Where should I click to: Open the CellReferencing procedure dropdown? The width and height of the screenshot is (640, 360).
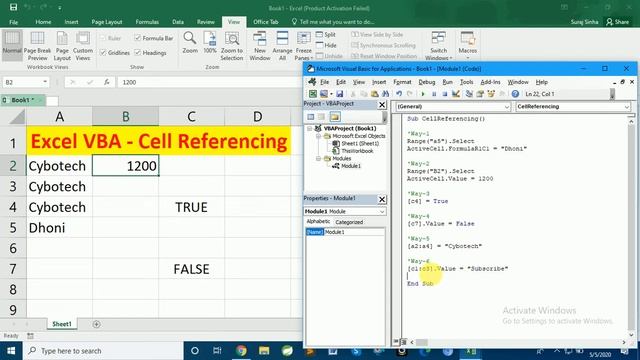pyautogui.click(x=627, y=107)
